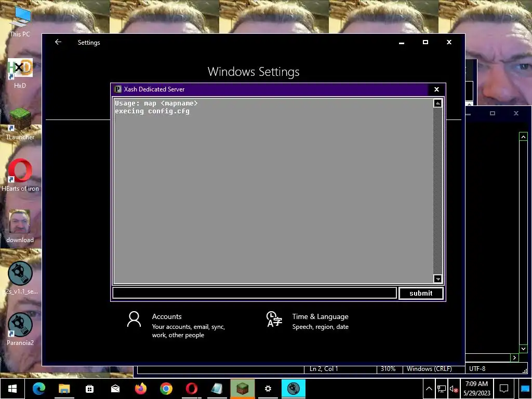The width and height of the screenshot is (532, 399).
Task: Open This PC desktop icon
Action: [20, 21]
